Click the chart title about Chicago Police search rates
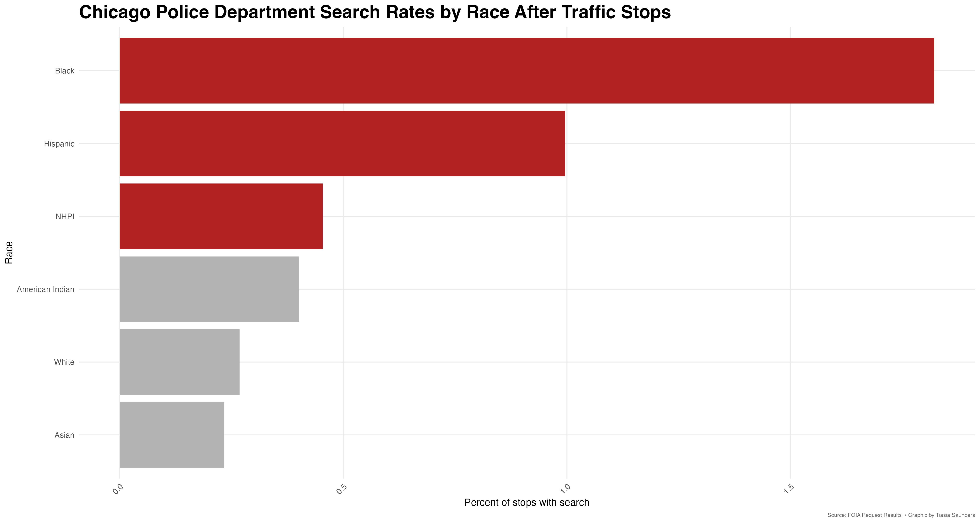980x523 pixels. tap(375, 12)
